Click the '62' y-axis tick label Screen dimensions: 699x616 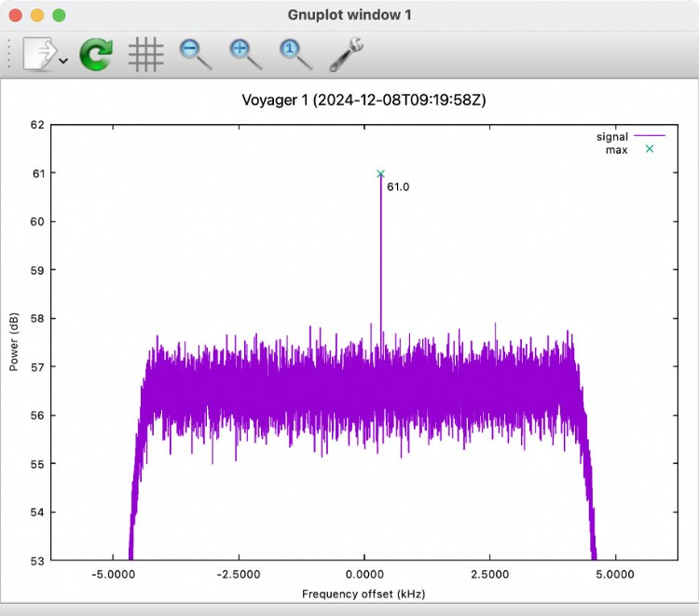[37, 125]
